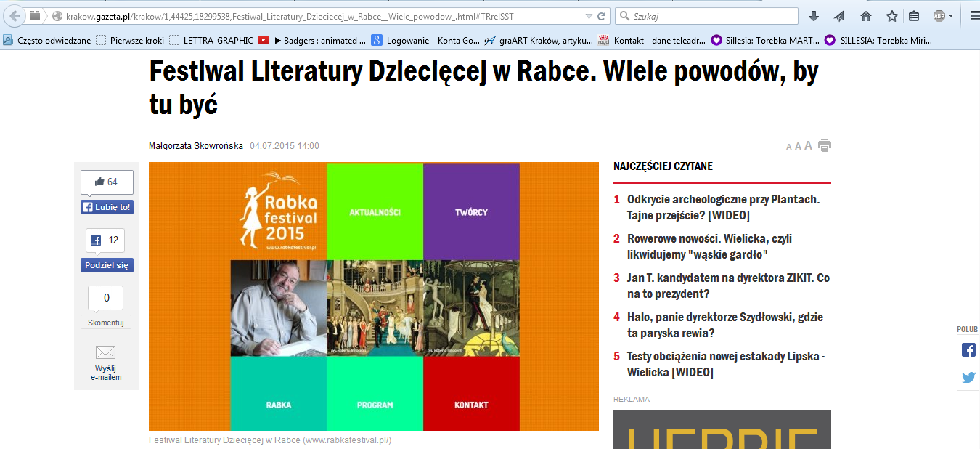Set smallest article font size A

click(x=789, y=147)
